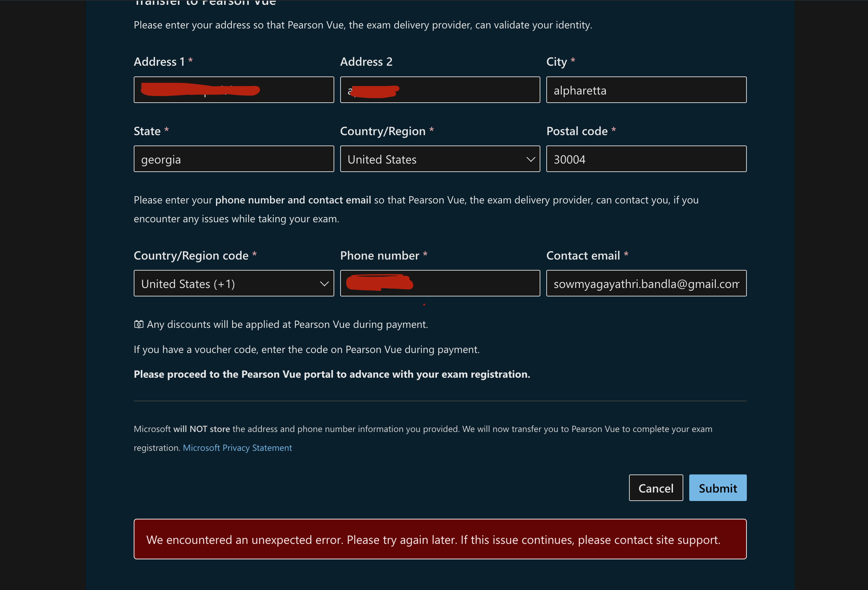Click the Country/Region code selector showing United States (+1)
868x590 pixels.
point(188,283)
